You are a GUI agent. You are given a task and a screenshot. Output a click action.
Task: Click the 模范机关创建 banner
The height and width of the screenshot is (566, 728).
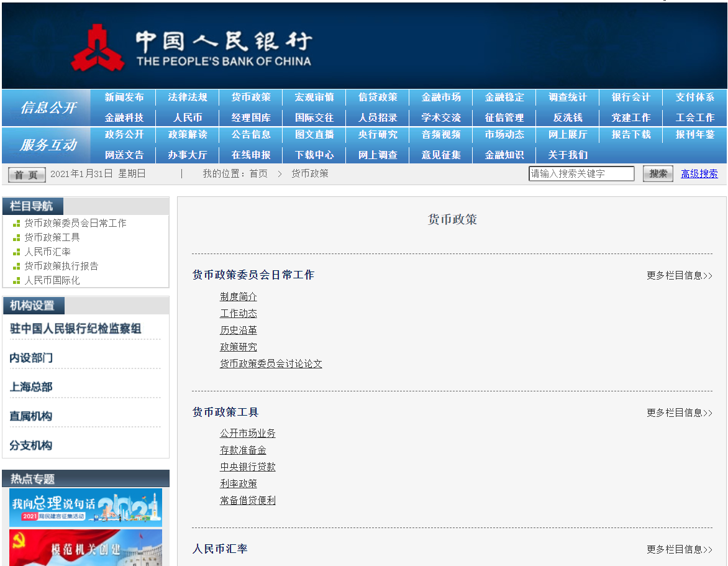(85, 548)
